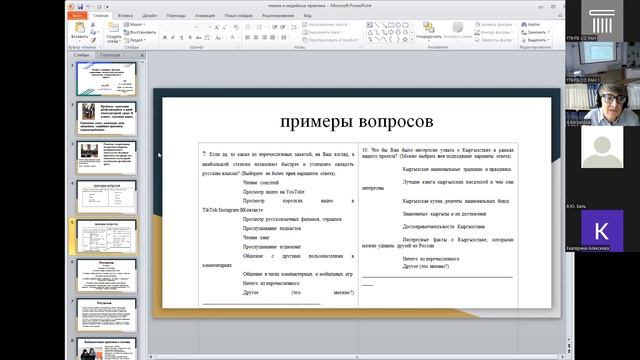Open the File (Файл) tab

[77, 16]
